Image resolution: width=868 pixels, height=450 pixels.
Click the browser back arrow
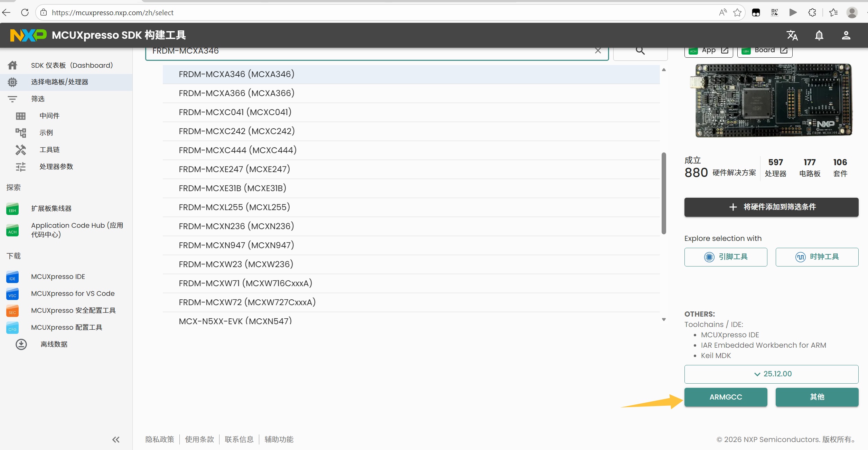click(x=7, y=13)
